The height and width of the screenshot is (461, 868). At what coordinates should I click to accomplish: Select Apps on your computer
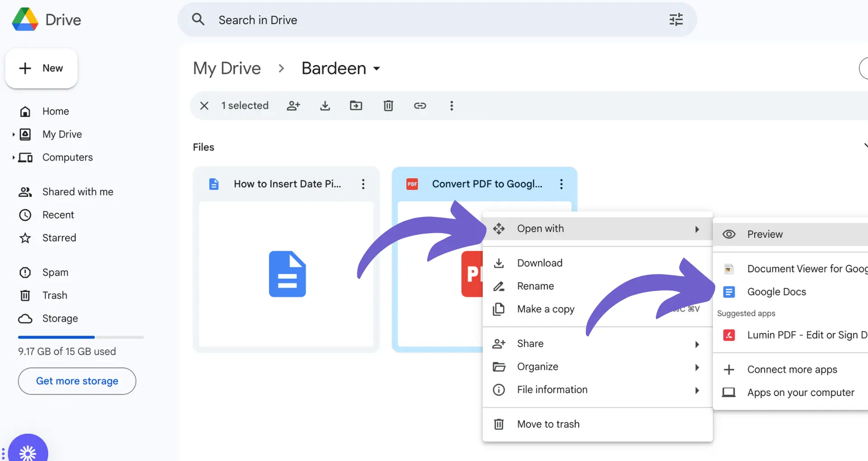coord(790,392)
